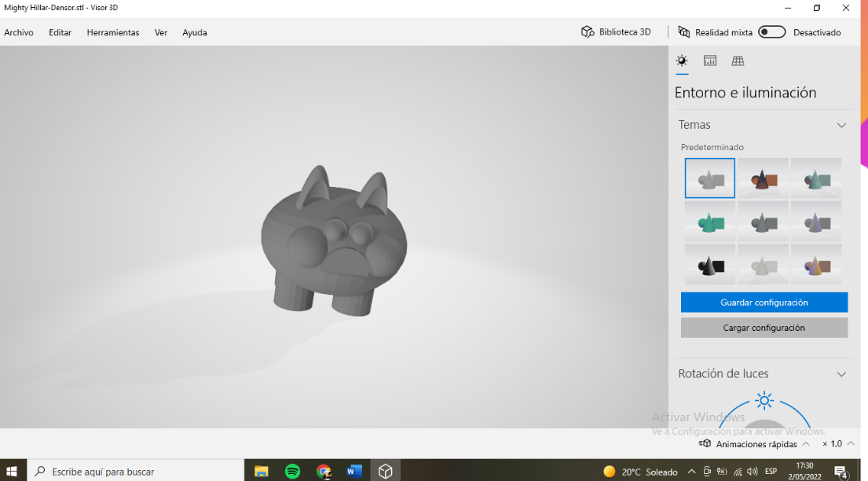The image size is (868, 481).
Task: Toggle the Realidad mixta switch
Action: point(771,32)
